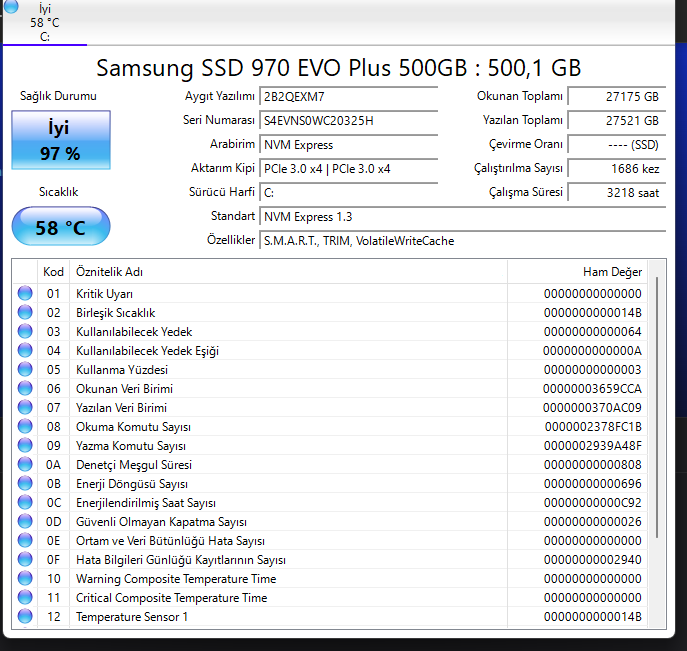Select the Yazma Komutu Sayısı attribute name

131,446
